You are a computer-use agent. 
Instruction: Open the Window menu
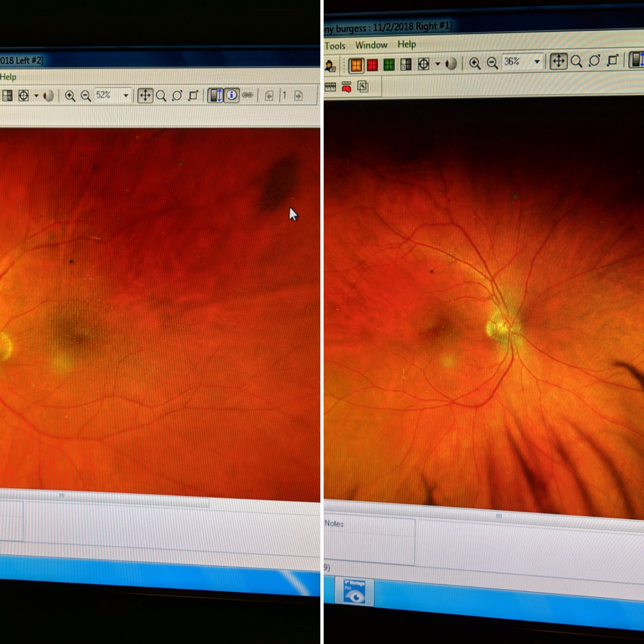coord(371,45)
